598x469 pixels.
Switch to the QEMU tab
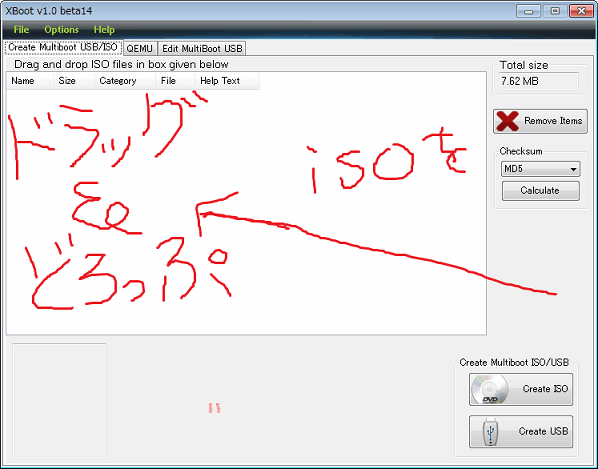(140, 48)
